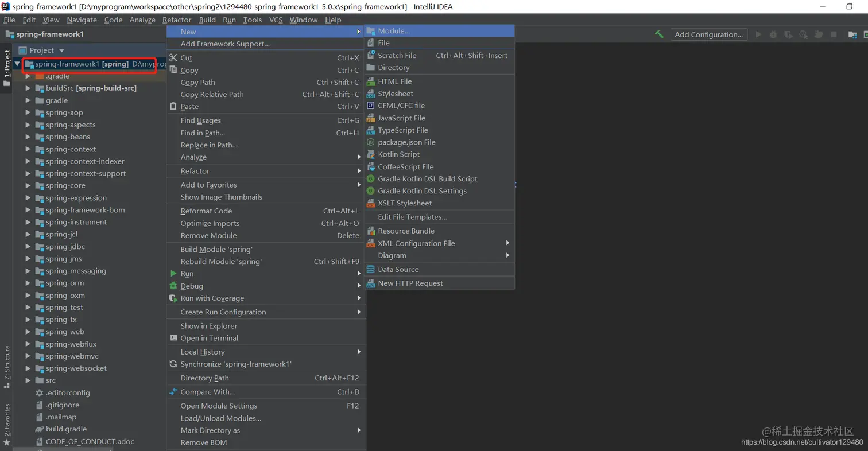Image resolution: width=868 pixels, height=451 pixels.
Task: Click the Cut scissors icon
Action: [173, 57]
